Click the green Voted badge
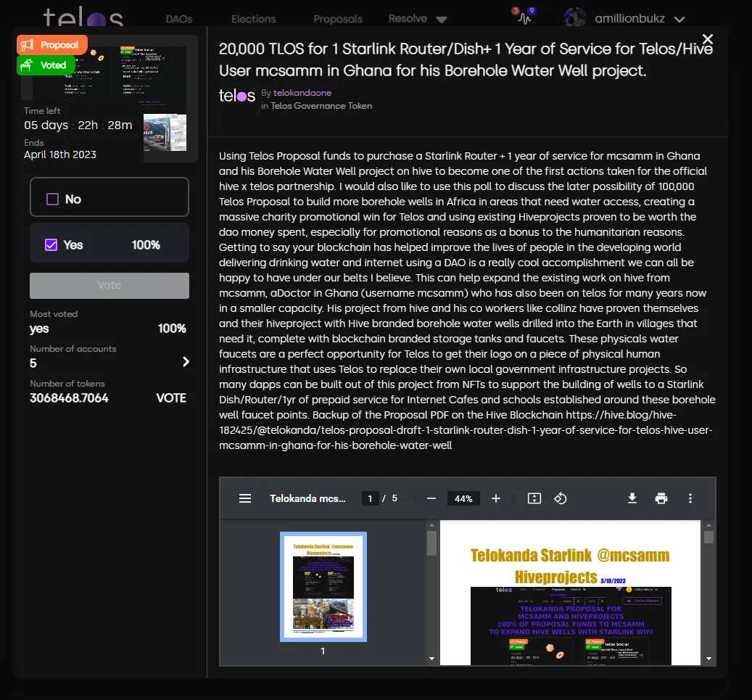Viewport: 752px width, 700px height. pos(46,65)
